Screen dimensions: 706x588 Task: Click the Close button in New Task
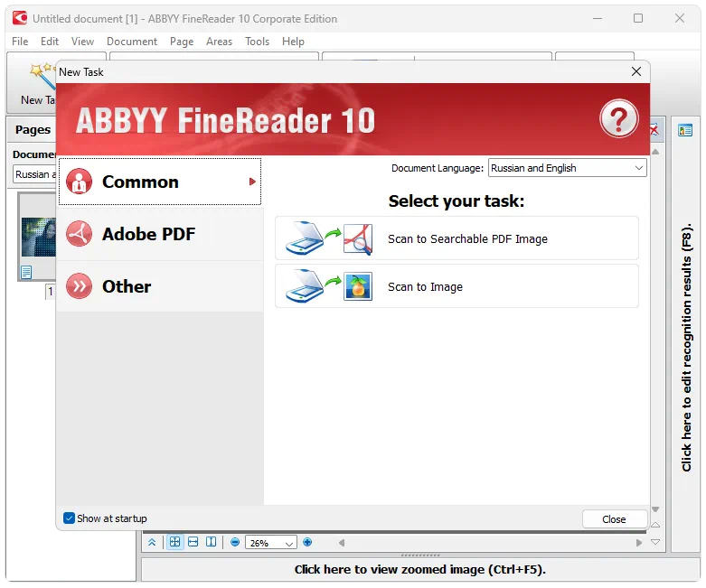[614, 519]
